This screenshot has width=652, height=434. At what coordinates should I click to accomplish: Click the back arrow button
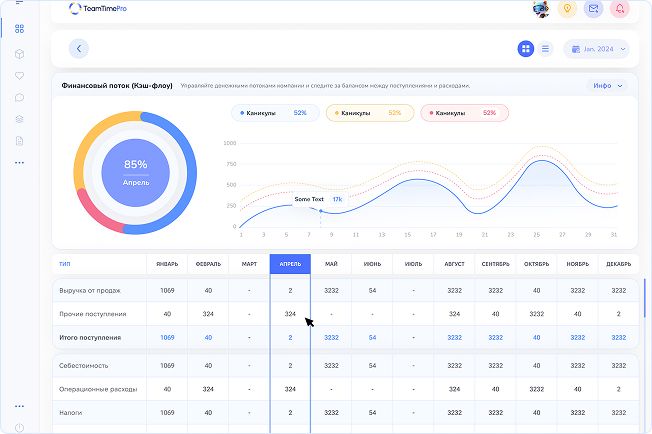click(79, 48)
